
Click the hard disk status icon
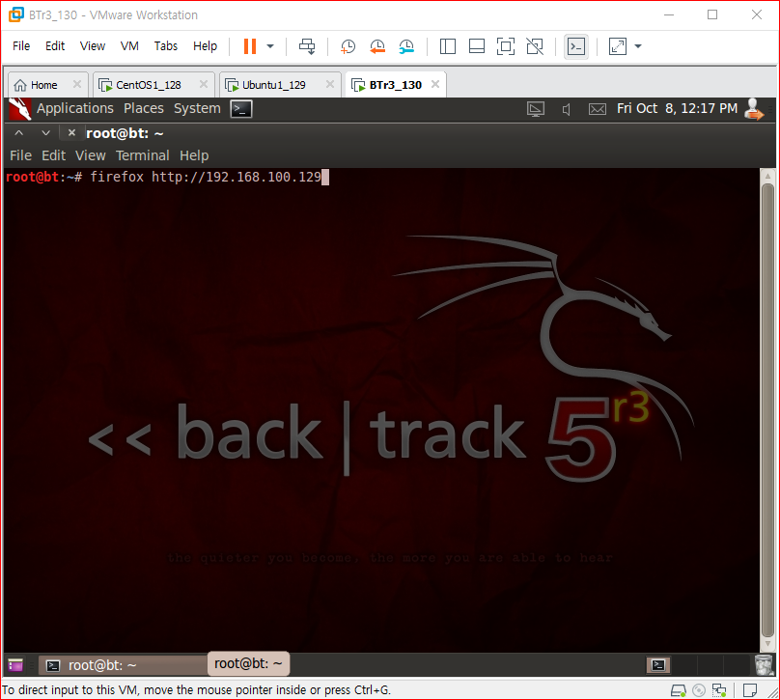679,690
